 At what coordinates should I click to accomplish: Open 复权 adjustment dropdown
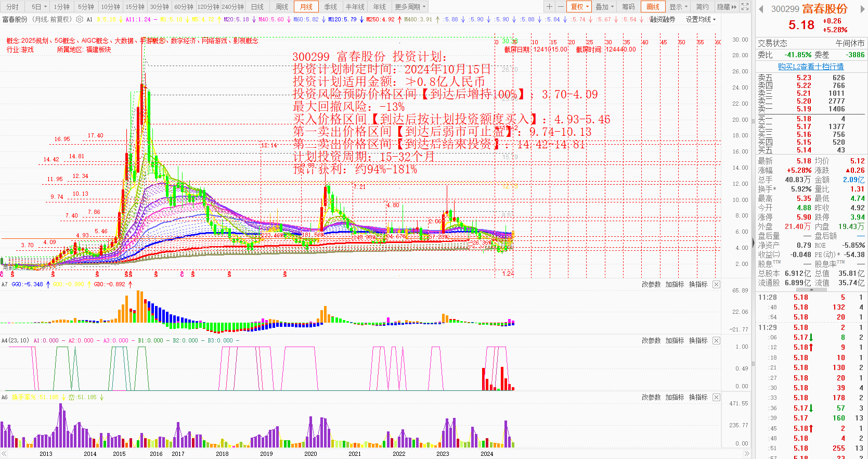pos(580,7)
